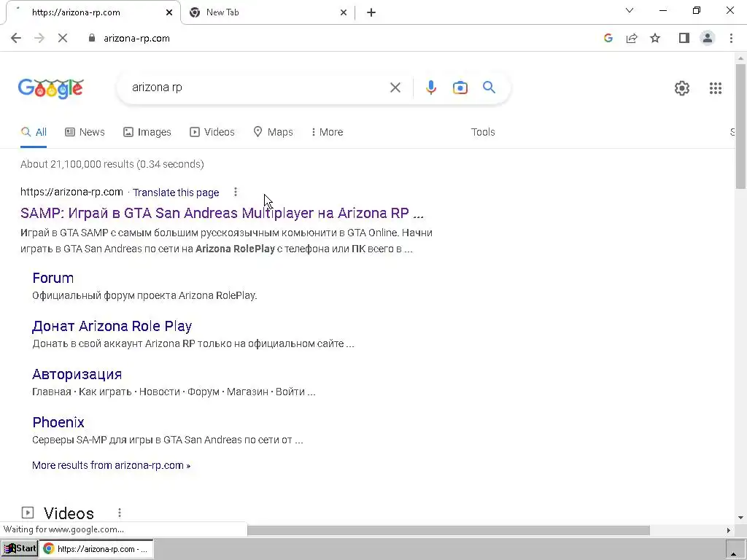Close the arizona-rp.com tab
The width and height of the screenshot is (747, 560).
(169, 12)
